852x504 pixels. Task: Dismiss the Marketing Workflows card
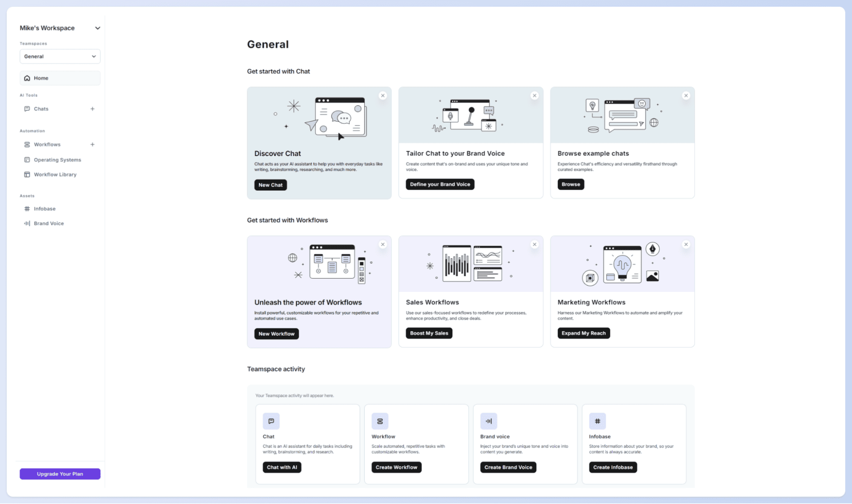pyautogui.click(x=686, y=245)
